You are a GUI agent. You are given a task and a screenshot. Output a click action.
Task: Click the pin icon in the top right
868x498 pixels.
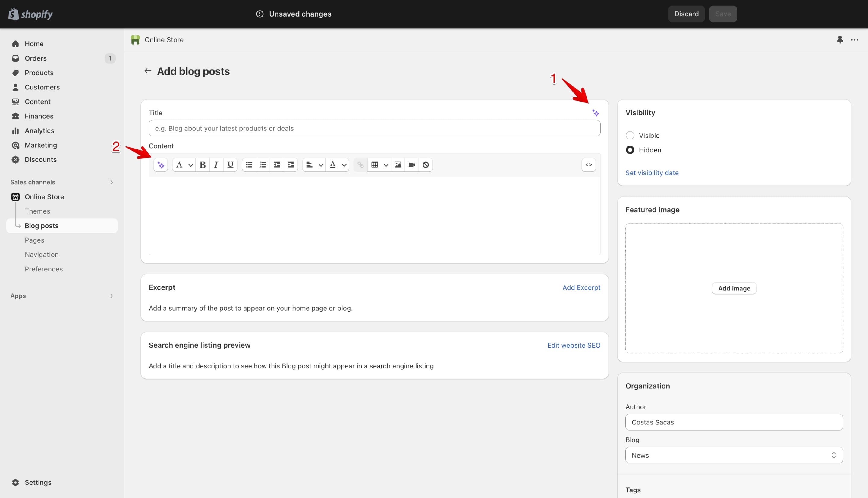click(840, 40)
